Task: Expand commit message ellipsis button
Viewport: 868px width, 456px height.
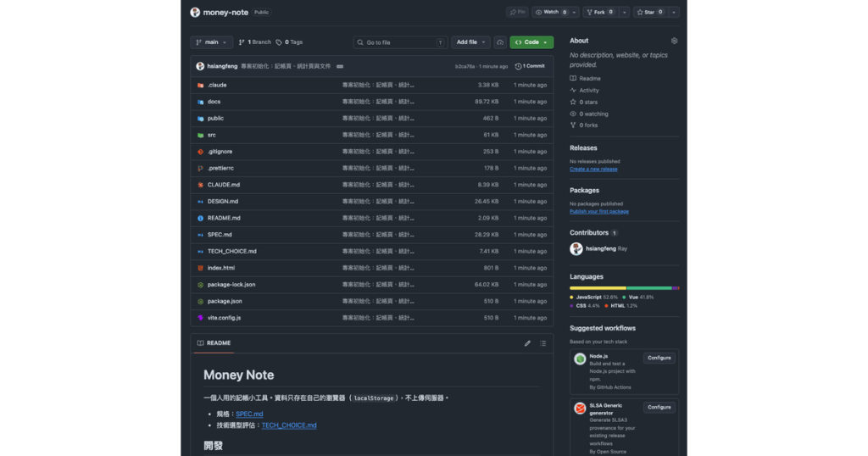Action: point(340,66)
